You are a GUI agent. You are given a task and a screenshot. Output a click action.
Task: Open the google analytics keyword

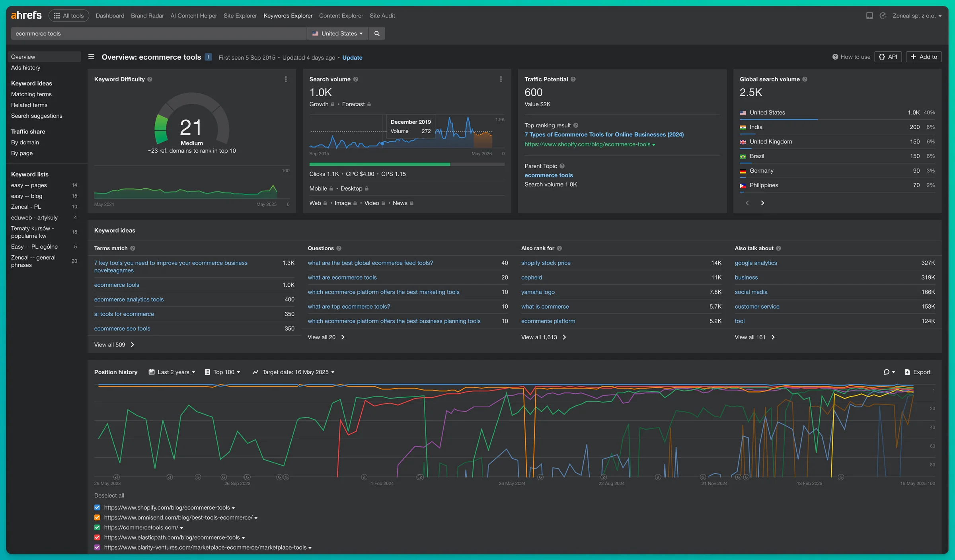click(x=756, y=263)
